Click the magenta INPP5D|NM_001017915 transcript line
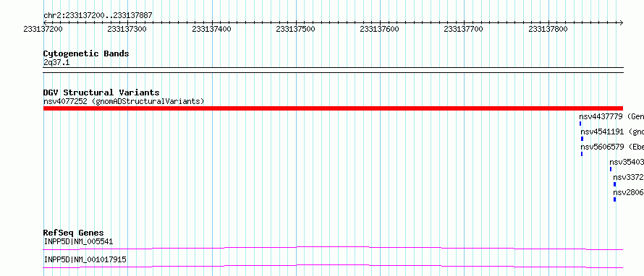 pyautogui.click(x=333, y=266)
